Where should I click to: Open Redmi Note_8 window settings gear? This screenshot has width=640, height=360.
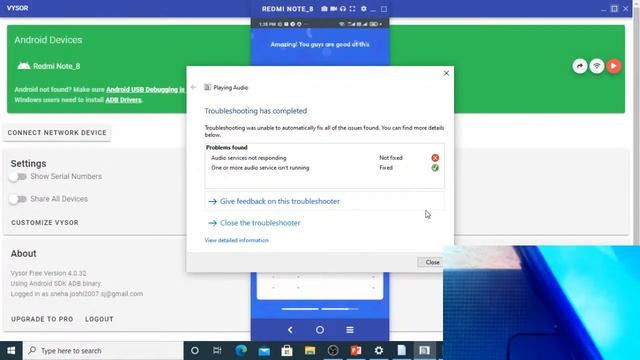364,9
